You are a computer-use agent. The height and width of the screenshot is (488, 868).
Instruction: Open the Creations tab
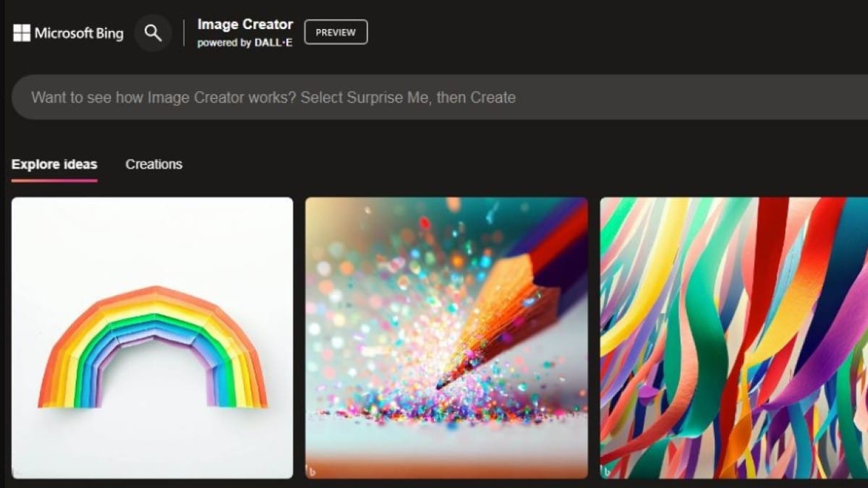(x=154, y=164)
